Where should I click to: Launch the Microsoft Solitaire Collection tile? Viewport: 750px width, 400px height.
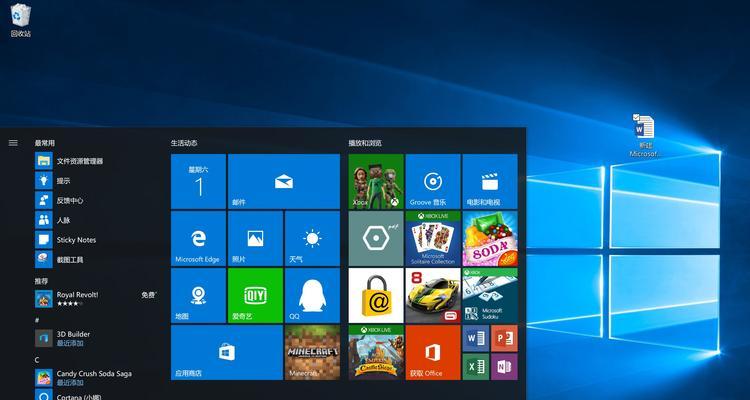pyautogui.click(x=433, y=238)
